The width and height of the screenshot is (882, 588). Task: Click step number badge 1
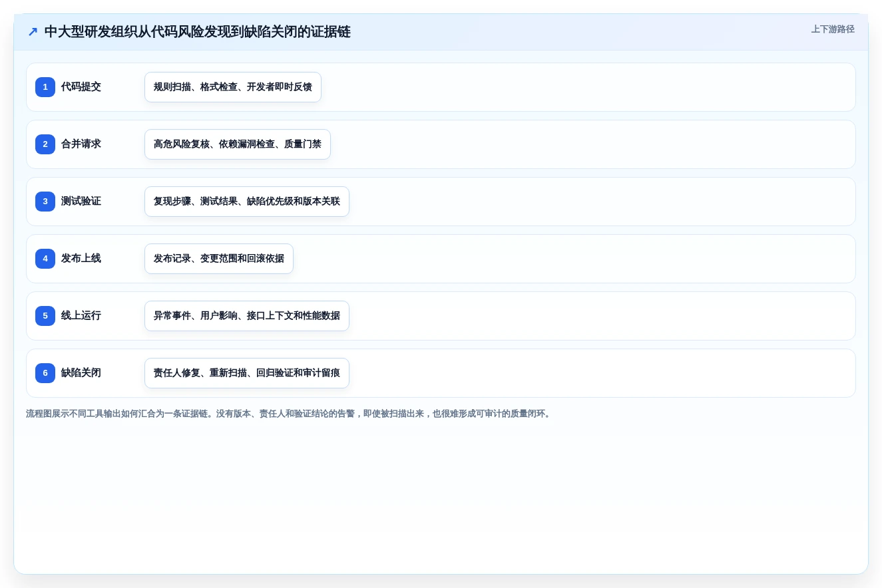click(x=45, y=87)
